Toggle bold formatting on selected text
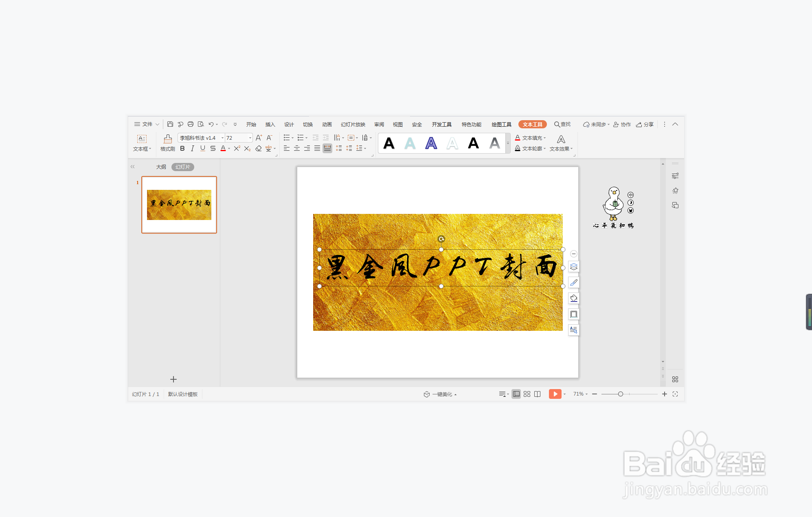Viewport: 812px width, 517px height. click(x=182, y=148)
